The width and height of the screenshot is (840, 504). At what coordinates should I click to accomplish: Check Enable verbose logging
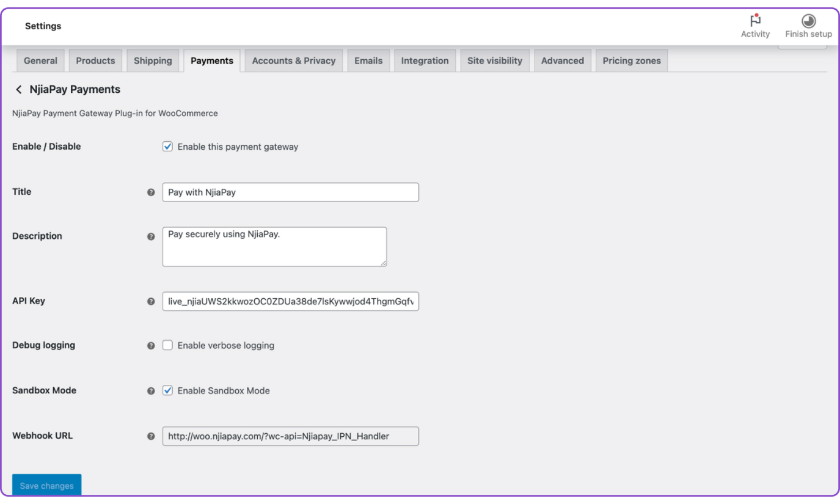167,345
